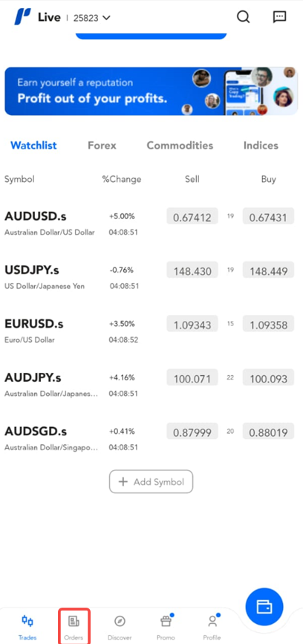Expand the Live 25823 account dropdown
303x644 pixels.
(x=75, y=18)
